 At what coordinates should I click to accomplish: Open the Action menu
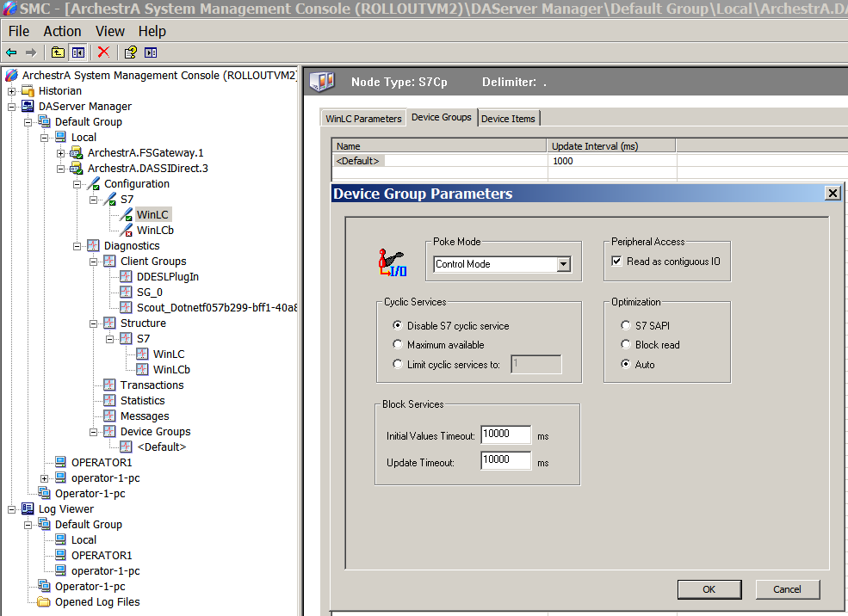(62, 31)
